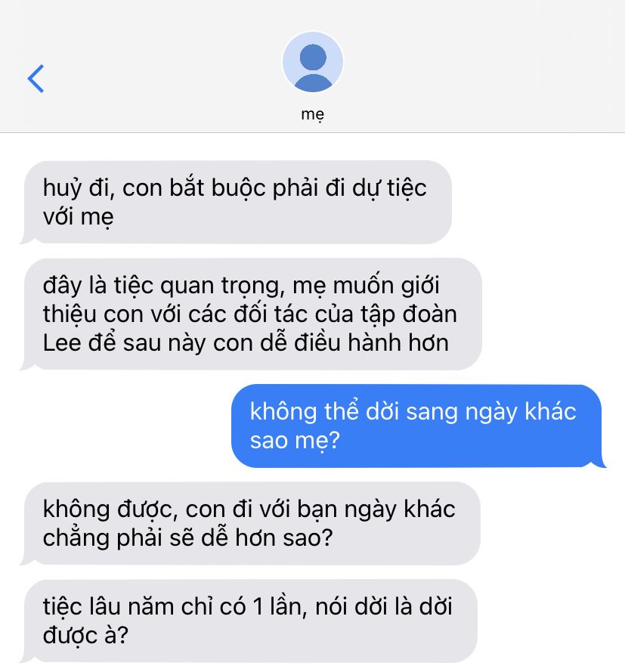Screen dimensions: 625x672
Task: Click the words "với mẹ" in the first bubble
Action: pyautogui.click(x=79, y=217)
